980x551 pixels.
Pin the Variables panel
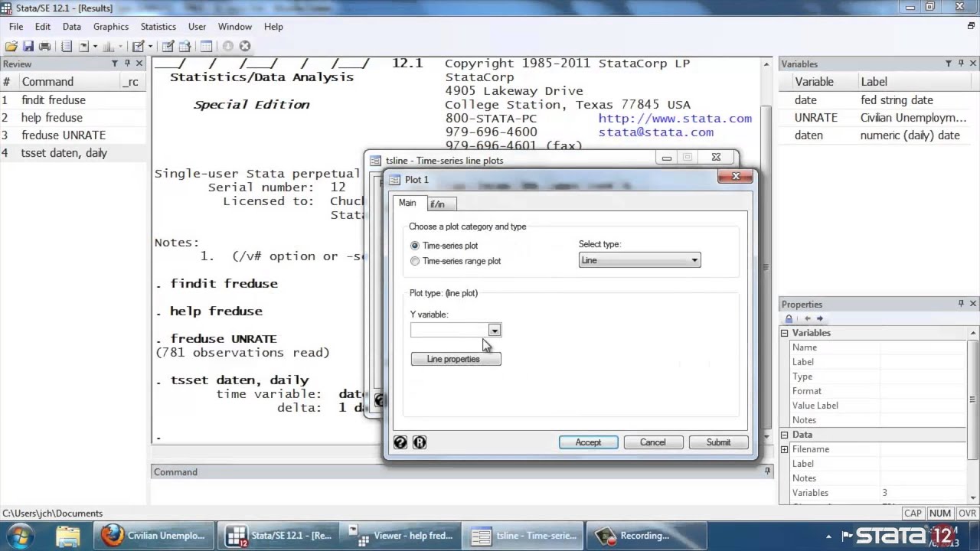(961, 64)
